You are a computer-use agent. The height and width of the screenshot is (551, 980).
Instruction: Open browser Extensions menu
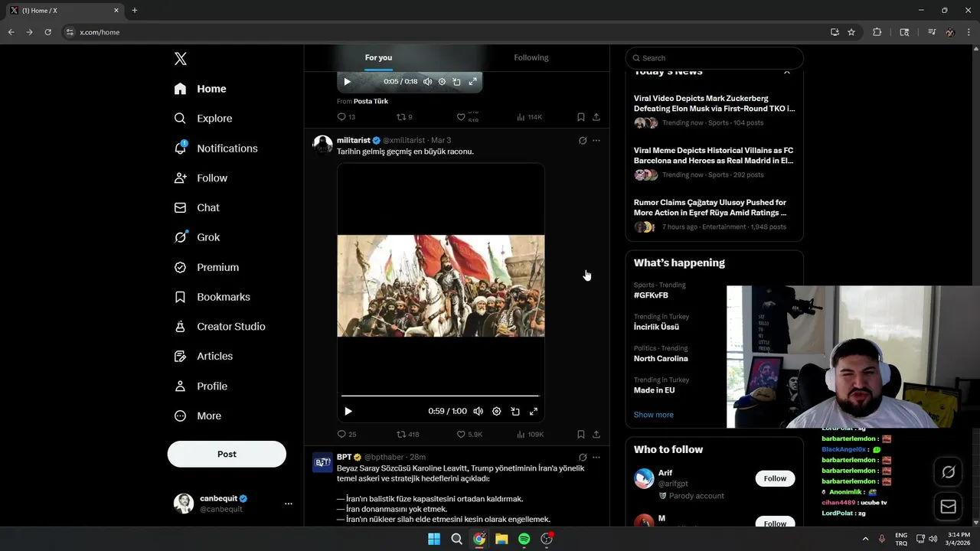877,32
